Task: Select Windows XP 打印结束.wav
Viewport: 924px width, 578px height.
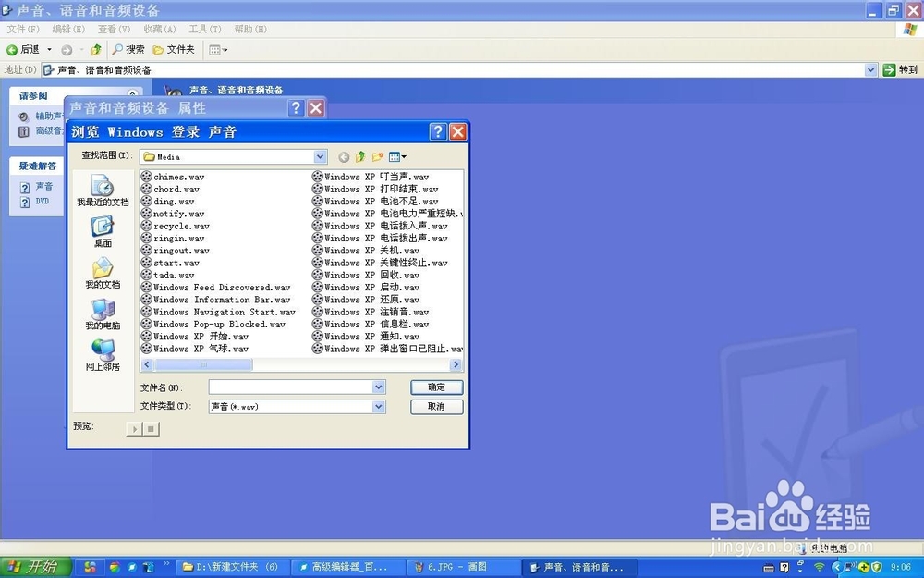Action: pyautogui.click(x=375, y=189)
